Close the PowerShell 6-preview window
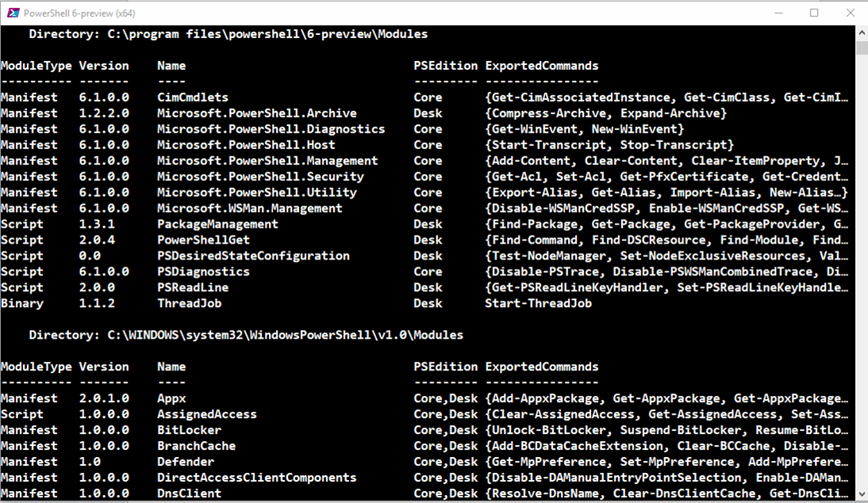 coord(849,13)
